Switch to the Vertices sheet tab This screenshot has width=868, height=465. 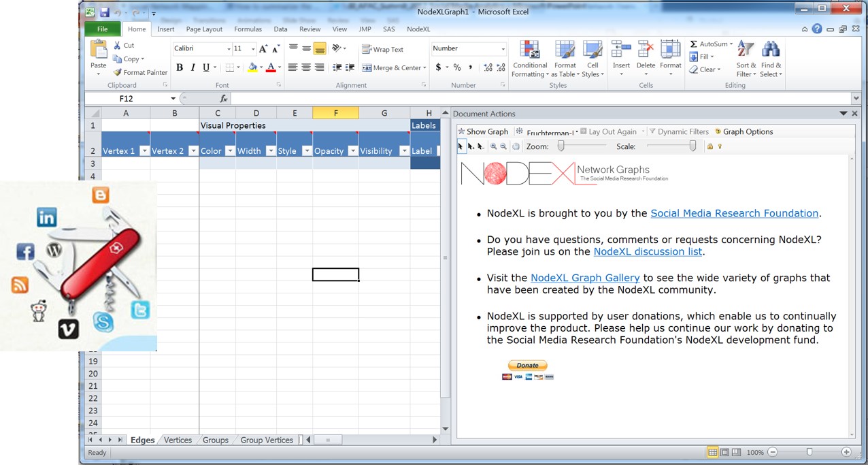pyautogui.click(x=178, y=440)
